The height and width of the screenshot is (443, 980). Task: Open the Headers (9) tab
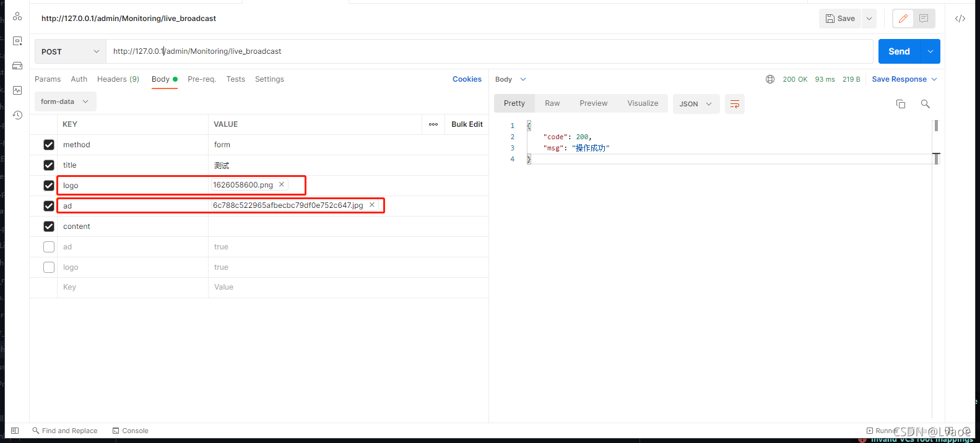point(118,79)
